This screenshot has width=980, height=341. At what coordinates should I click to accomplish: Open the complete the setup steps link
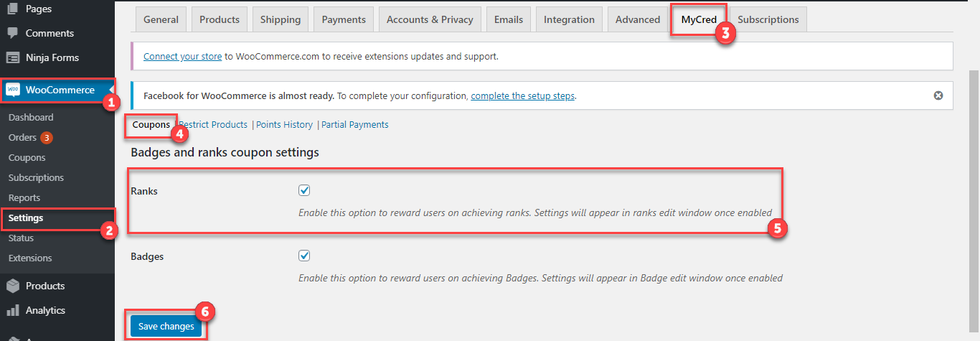523,95
